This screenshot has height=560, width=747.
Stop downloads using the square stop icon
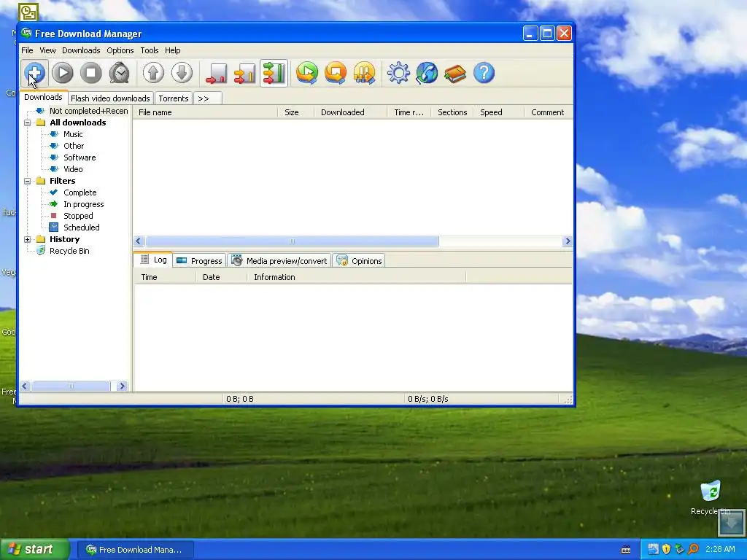click(x=90, y=73)
